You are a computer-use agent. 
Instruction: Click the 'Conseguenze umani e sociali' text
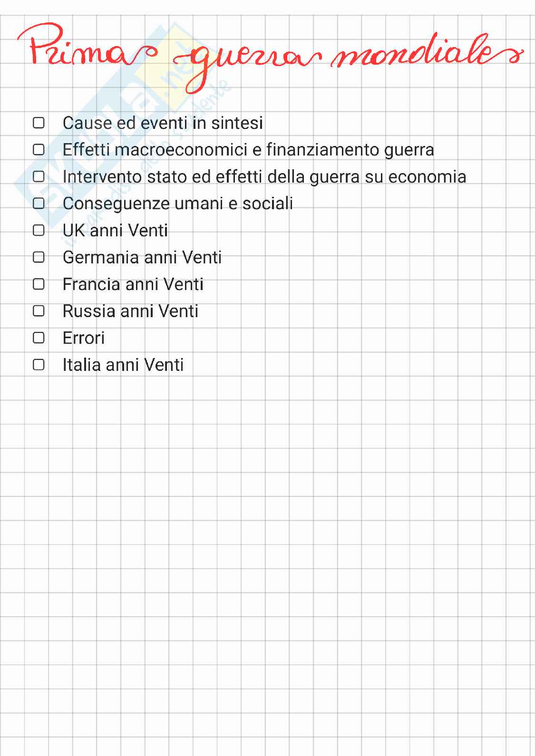tap(177, 204)
